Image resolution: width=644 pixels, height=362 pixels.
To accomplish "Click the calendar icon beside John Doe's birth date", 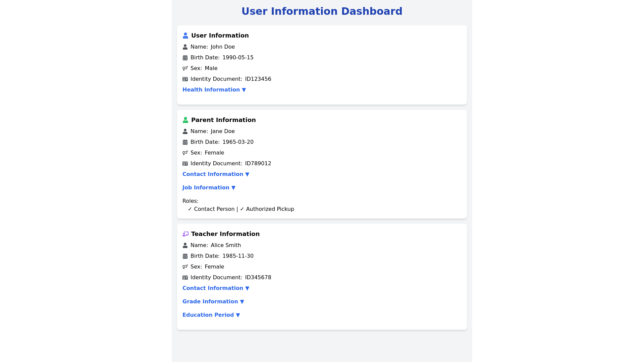I will pyautogui.click(x=185, y=58).
